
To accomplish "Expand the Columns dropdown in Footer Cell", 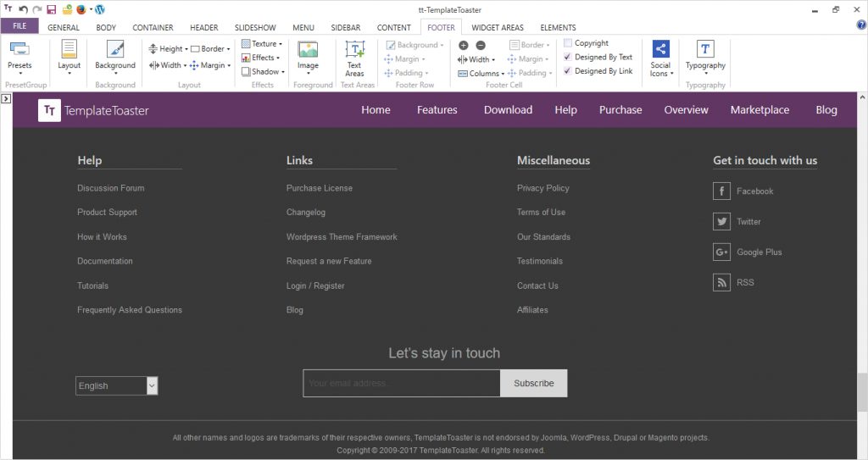I will click(481, 74).
